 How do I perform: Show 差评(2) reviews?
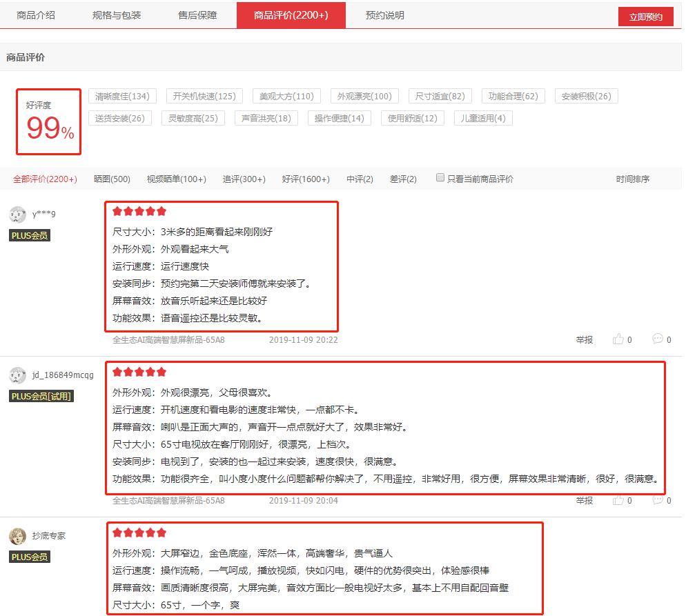(403, 179)
